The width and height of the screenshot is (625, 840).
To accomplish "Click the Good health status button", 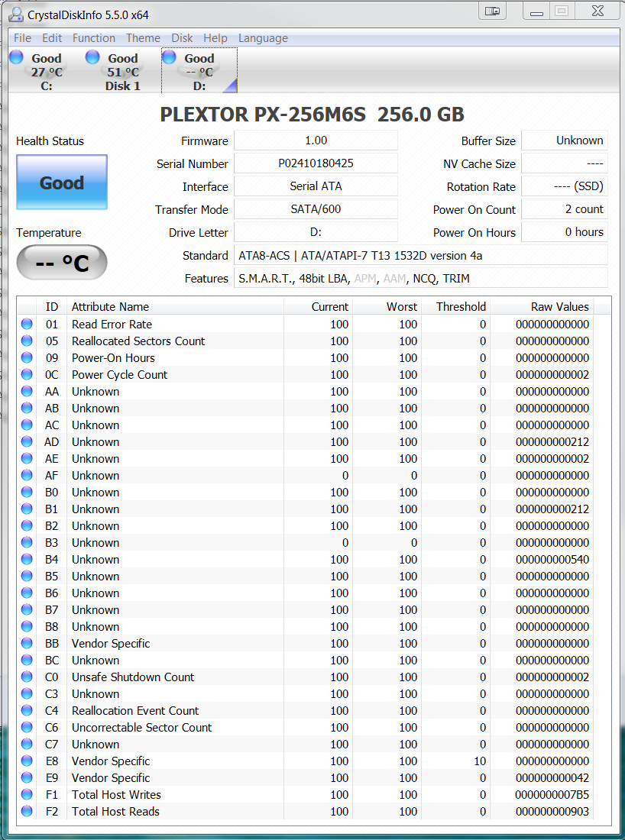I will coord(62,183).
